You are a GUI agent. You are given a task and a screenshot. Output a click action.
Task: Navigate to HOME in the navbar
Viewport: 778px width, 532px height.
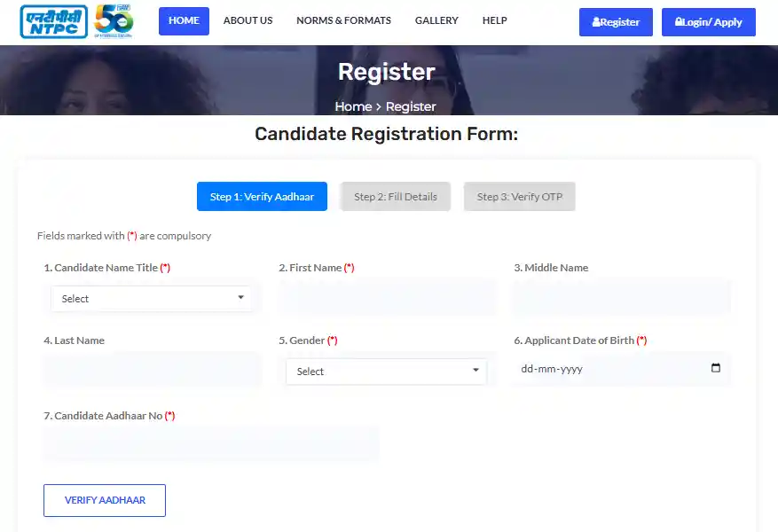tap(184, 20)
